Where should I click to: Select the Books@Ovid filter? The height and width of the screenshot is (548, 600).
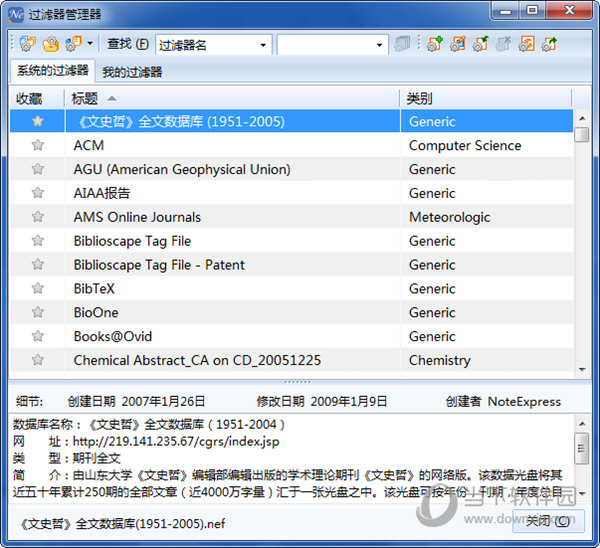tap(292, 336)
